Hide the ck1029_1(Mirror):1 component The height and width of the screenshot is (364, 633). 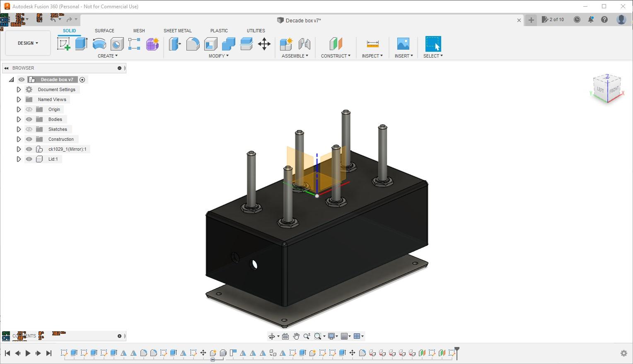29,149
